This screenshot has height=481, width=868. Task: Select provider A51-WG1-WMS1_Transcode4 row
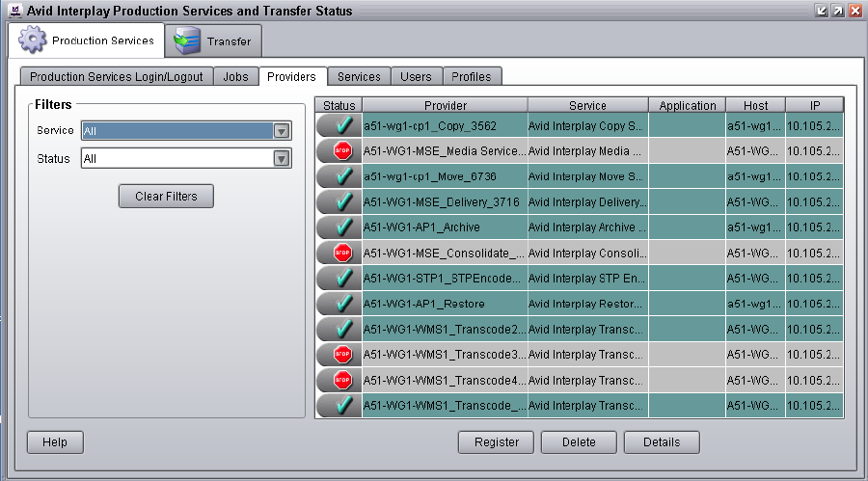pyautogui.click(x=445, y=380)
